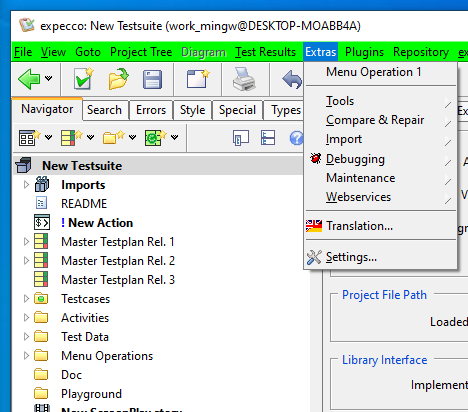
Task: Switch to the Style tab
Action: [192, 110]
